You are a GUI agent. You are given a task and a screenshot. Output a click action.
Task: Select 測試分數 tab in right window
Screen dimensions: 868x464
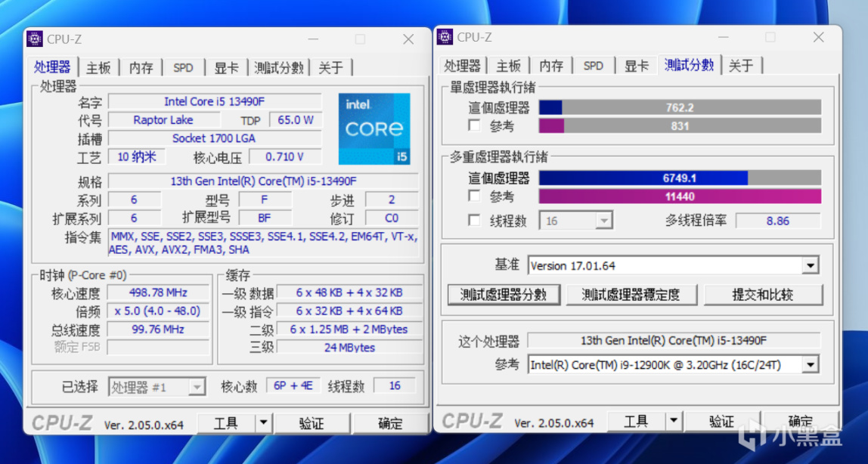point(690,65)
